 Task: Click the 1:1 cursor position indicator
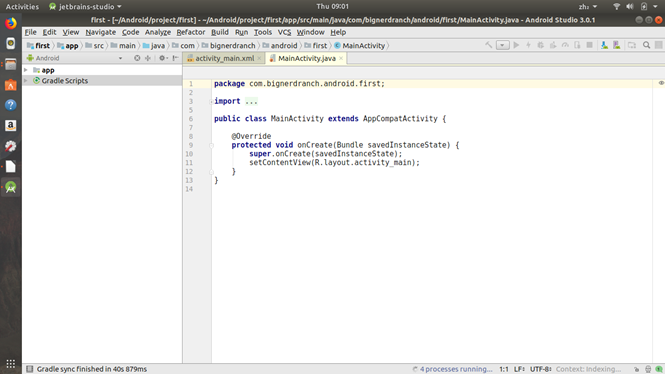click(x=503, y=369)
